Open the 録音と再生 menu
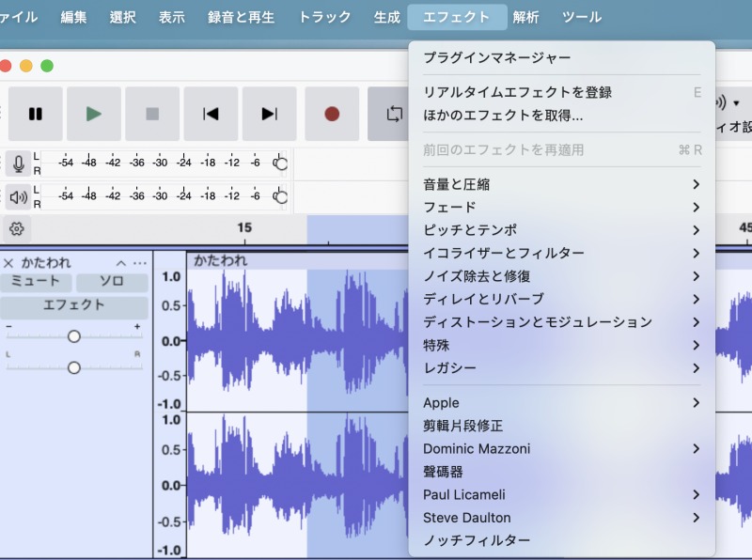Screen dimensions: 752x560 (x=242, y=17)
